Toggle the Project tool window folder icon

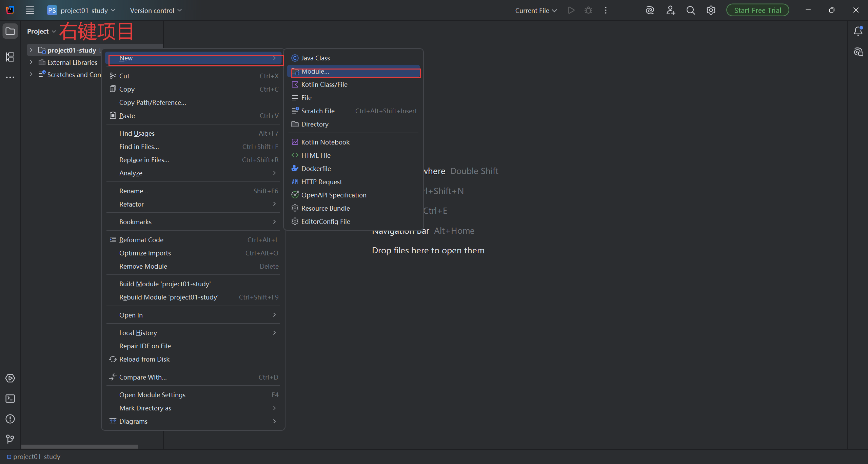pyautogui.click(x=10, y=31)
